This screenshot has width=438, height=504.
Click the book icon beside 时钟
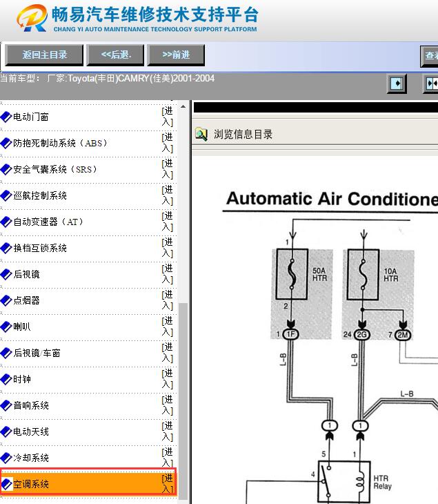[x=6, y=379]
